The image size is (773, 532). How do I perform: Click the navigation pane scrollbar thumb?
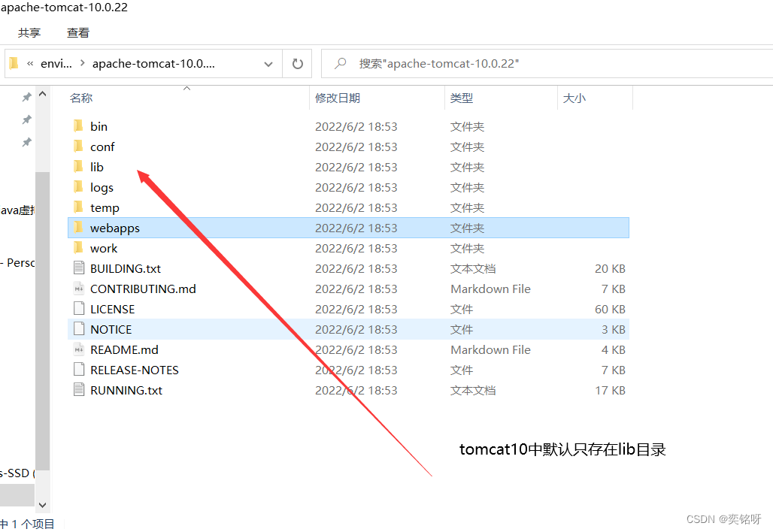point(42,321)
